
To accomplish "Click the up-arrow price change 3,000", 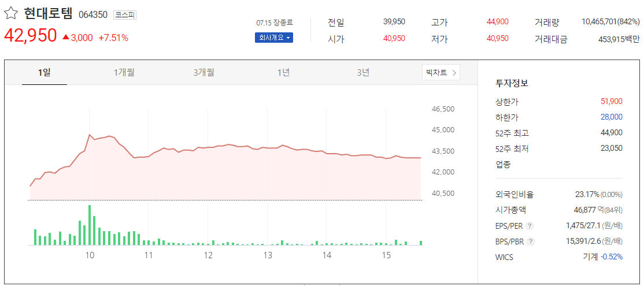I will point(77,38).
